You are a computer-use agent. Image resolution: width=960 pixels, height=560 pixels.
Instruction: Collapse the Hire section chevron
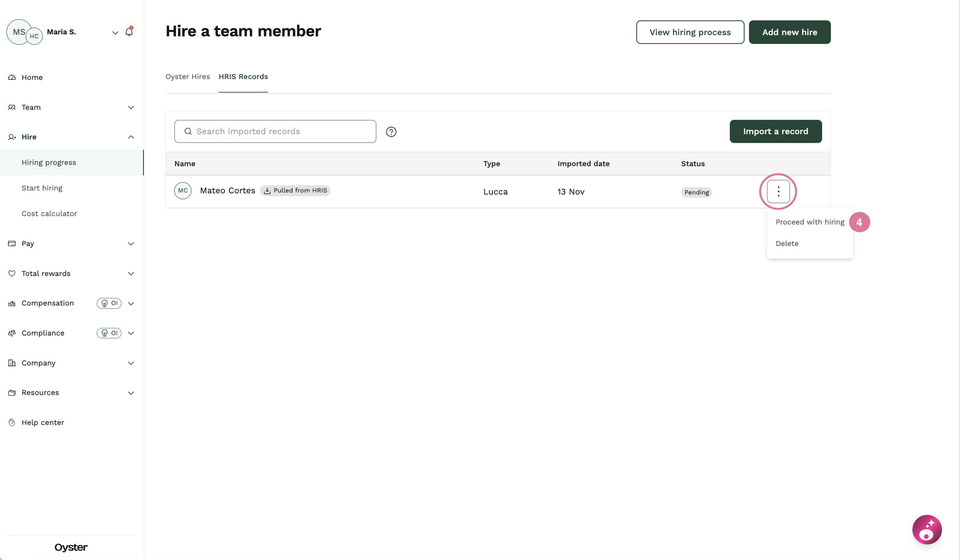point(131,137)
